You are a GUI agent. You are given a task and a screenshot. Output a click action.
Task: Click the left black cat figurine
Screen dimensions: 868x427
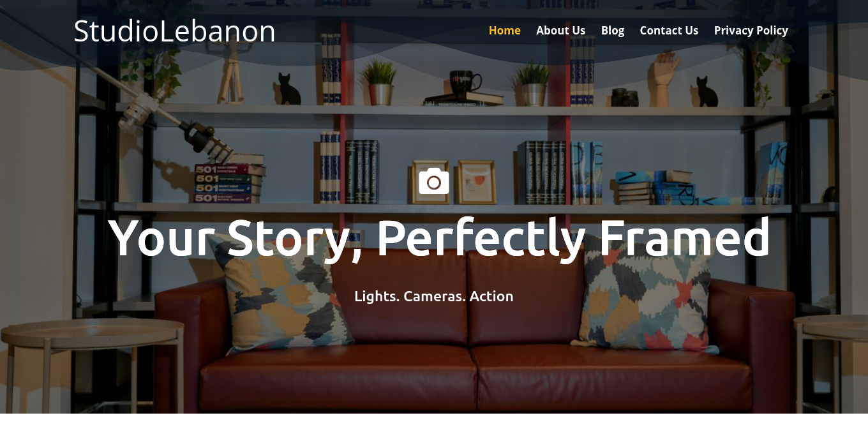[x=288, y=89]
